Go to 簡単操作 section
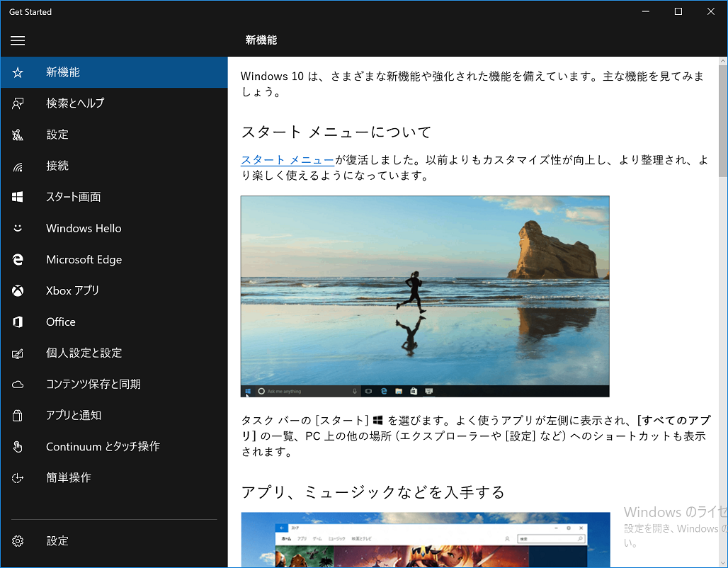 point(114,478)
